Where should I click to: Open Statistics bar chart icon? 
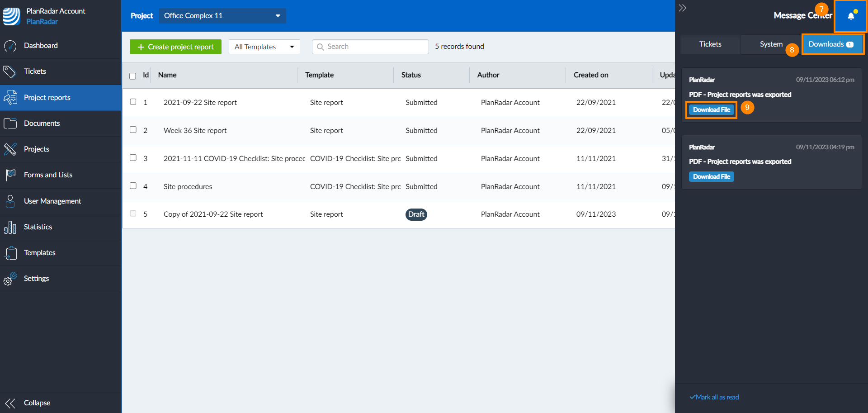coord(10,227)
